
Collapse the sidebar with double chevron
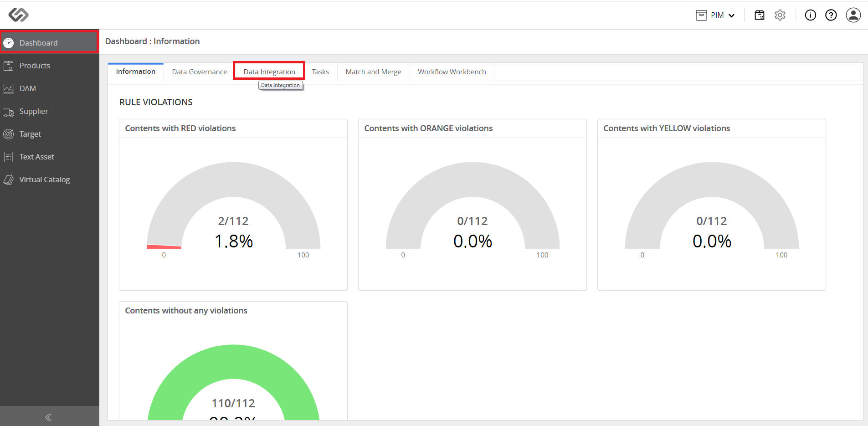click(48, 417)
